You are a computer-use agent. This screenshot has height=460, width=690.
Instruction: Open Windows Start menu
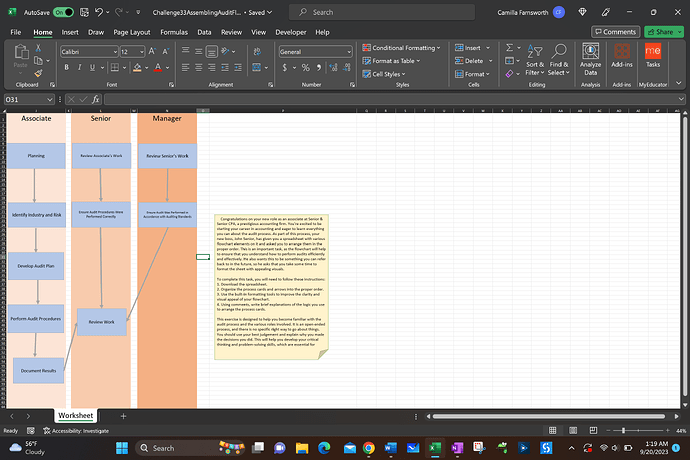pyautogui.click(x=122, y=448)
